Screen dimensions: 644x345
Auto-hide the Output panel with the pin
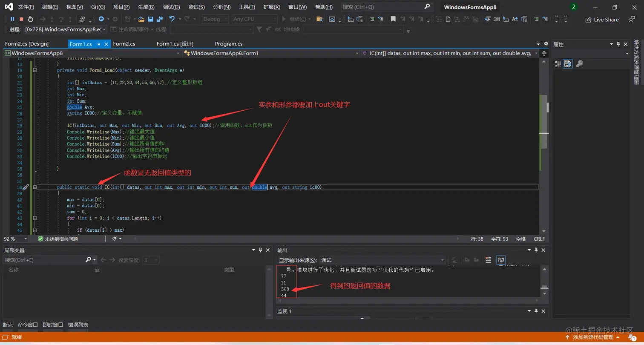pos(537,250)
